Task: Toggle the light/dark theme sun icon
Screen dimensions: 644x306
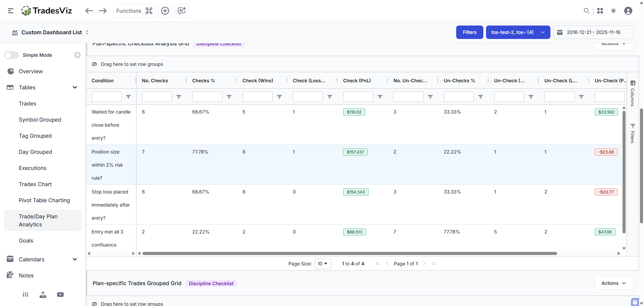Action: [x=614, y=11]
